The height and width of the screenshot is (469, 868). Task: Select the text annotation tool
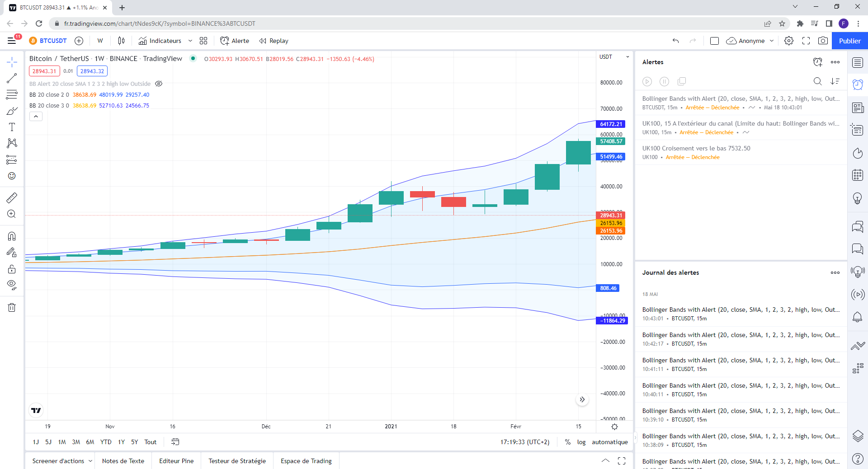click(x=12, y=127)
